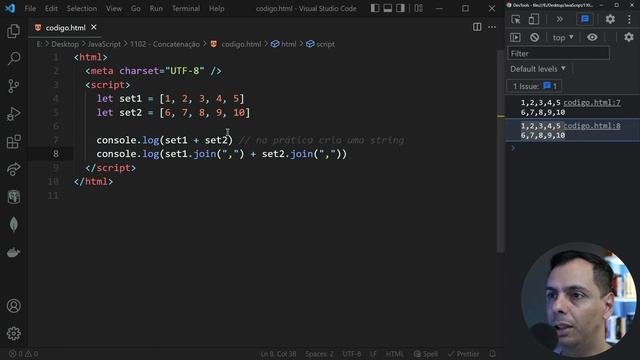
Task: Open DevTools settings gear
Action: tap(610, 19)
